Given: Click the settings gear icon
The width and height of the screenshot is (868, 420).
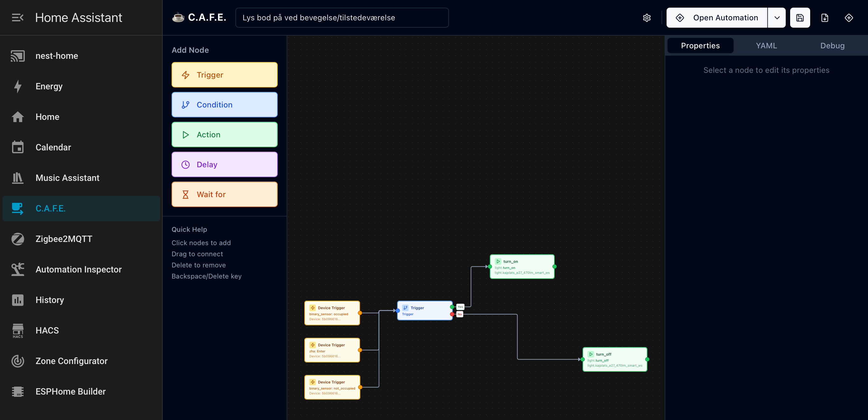Looking at the screenshot, I should pyautogui.click(x=647, y=18).
